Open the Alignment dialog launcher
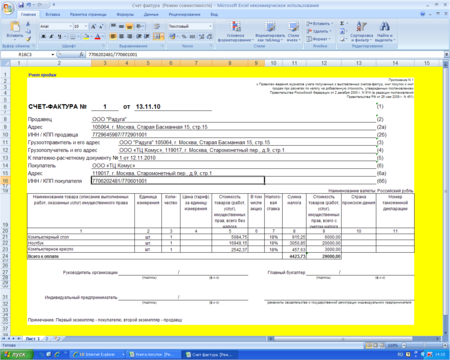The image size is (450, 360). pos(162,46)
